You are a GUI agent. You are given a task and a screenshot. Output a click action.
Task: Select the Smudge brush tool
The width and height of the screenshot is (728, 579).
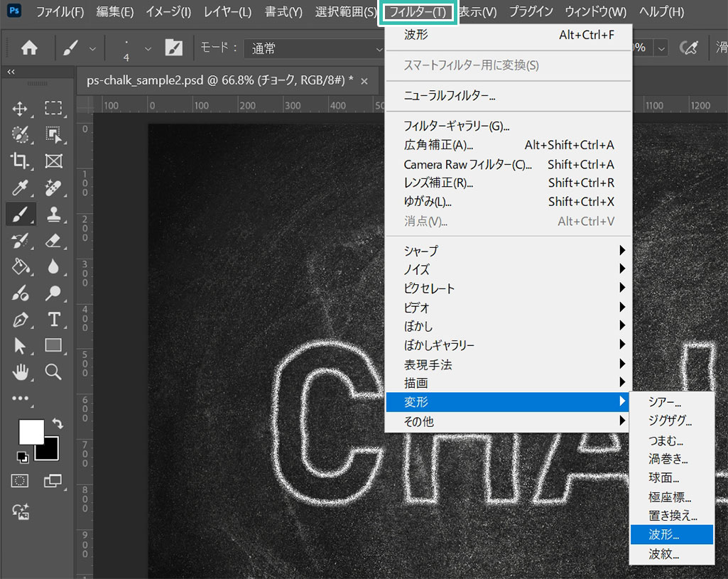pyautogui.click(x=20, y=293)
